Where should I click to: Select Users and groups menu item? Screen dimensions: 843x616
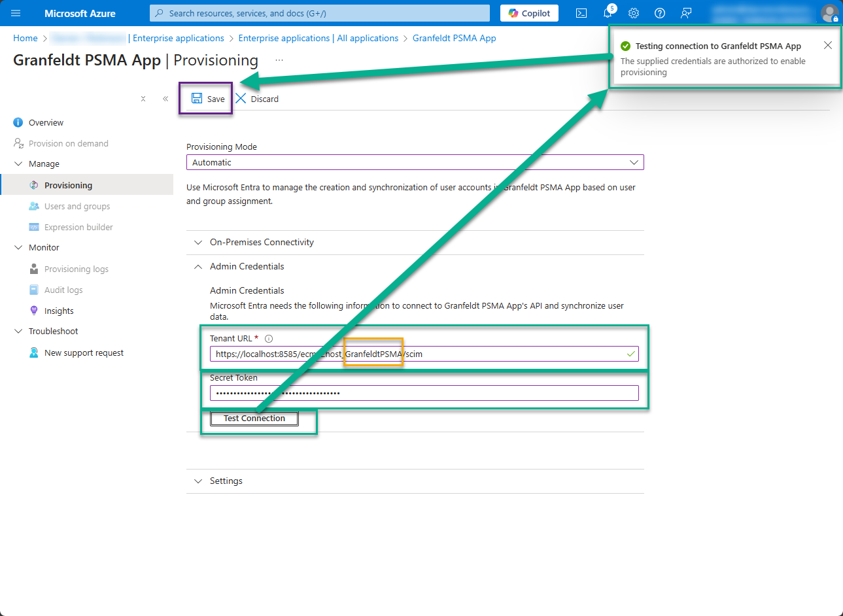coord(77,207)
